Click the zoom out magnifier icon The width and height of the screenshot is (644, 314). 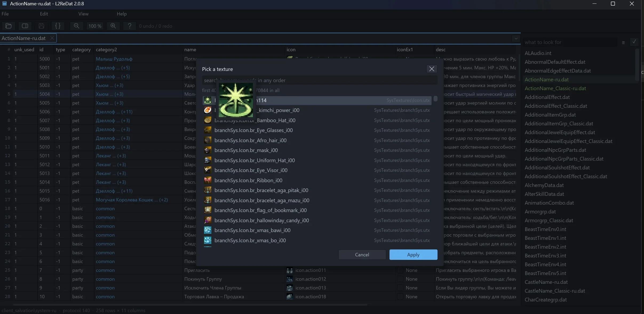tap(77, 26)
